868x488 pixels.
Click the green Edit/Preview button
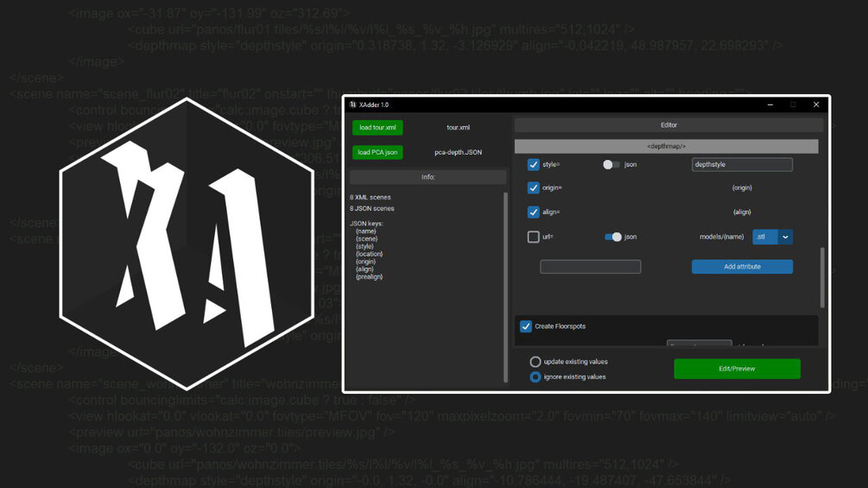[x=737, y=369]
